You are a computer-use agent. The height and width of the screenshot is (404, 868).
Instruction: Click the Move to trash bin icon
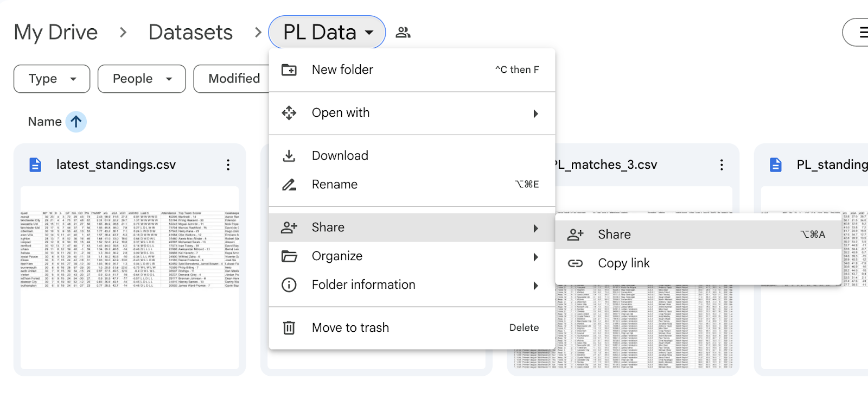coord(289,328)
